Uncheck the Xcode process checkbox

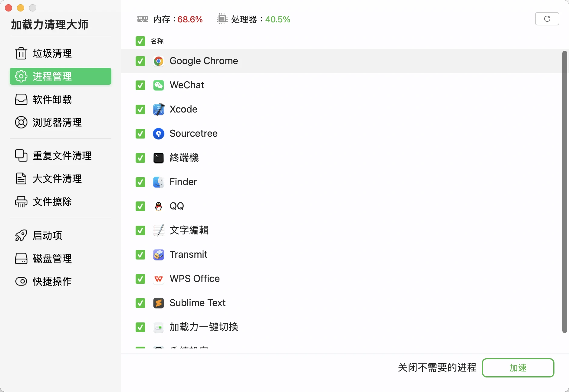point(140,109)
